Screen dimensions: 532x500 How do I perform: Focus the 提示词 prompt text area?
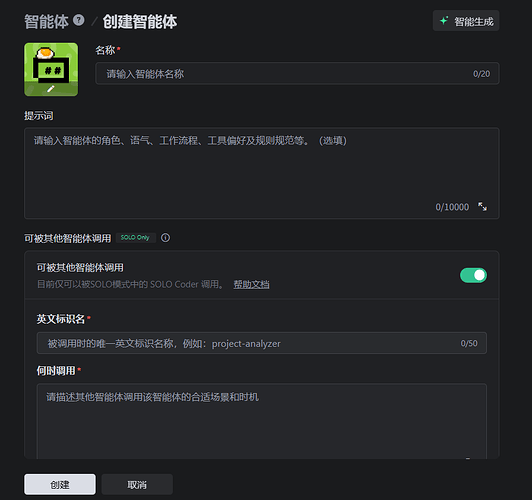262,173
